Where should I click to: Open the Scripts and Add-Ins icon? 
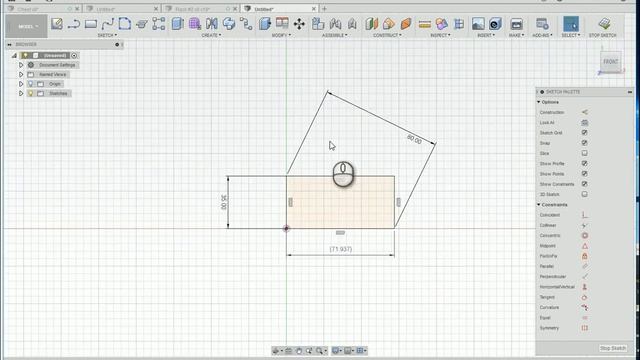pos(542,24)
